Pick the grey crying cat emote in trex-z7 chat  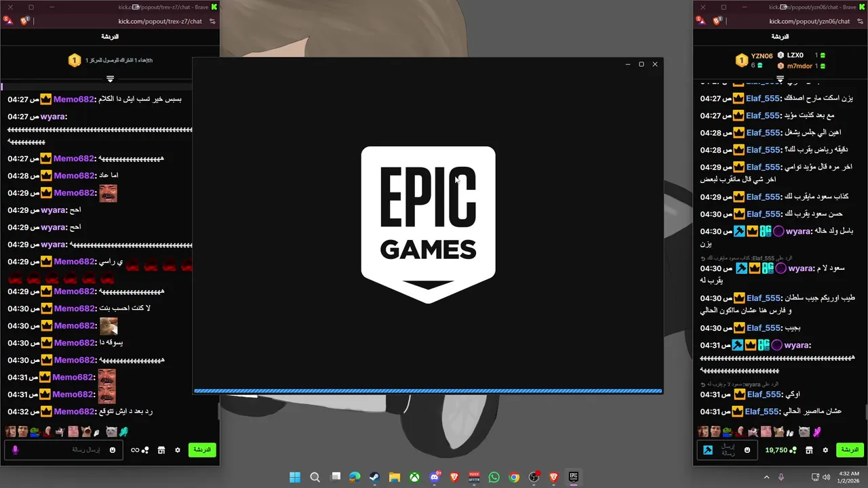click(111, 432)
